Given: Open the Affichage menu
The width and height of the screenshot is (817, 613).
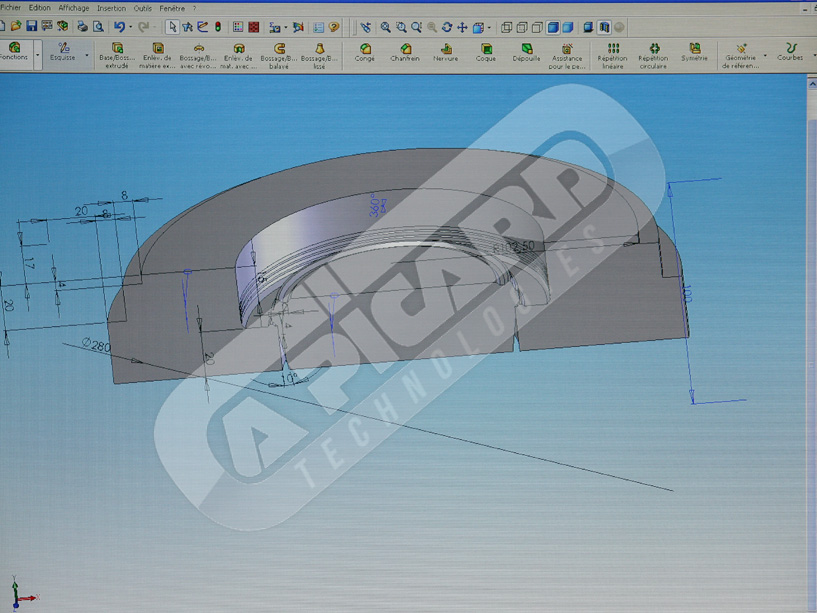Looking at the screenshot, I should (x=74, y=8).
